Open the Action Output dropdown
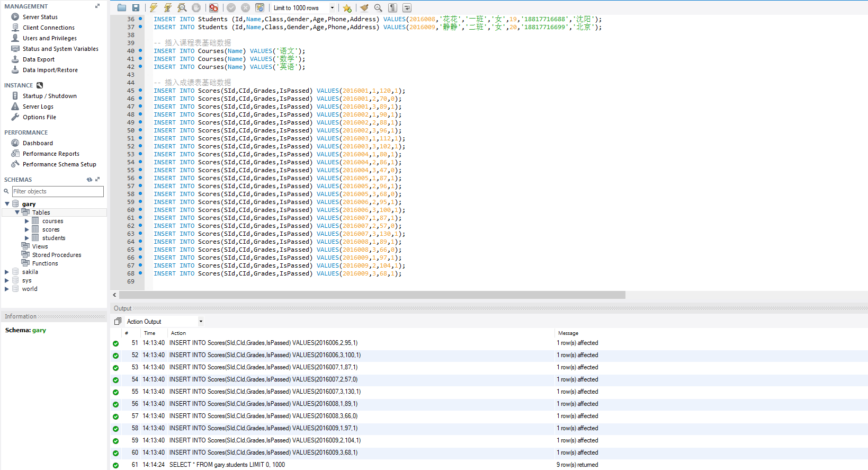Viewport: 868px width, 470px height. [x=164, y=322]
